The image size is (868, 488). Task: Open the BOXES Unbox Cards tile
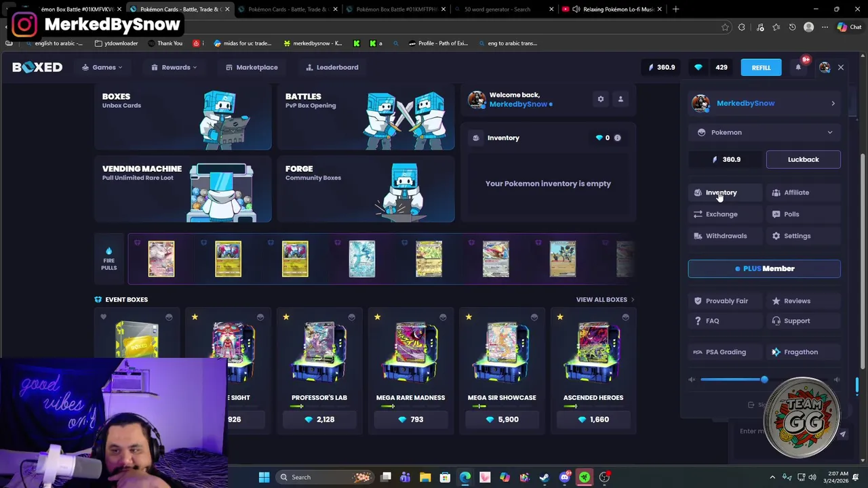pos(183,117)
